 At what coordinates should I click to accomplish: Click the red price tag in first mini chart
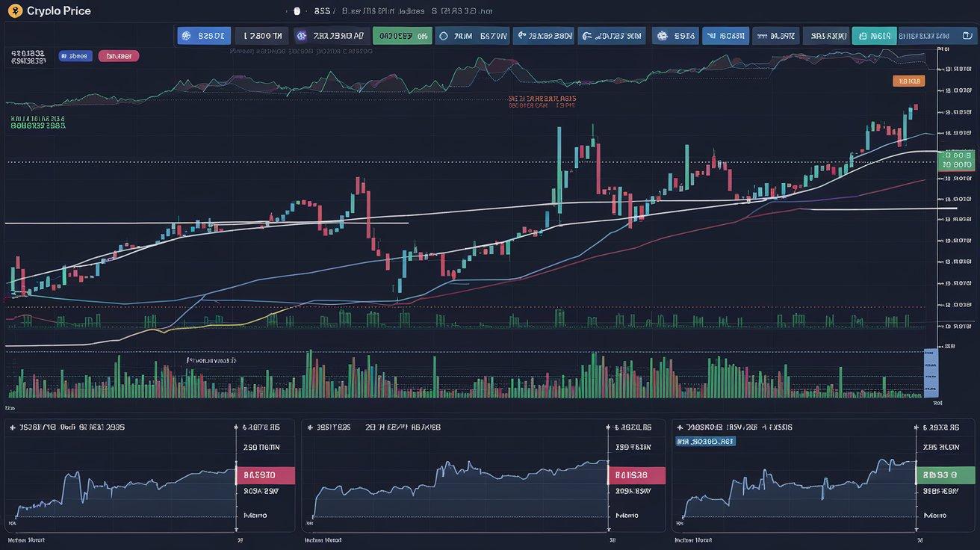coord(266,475)
